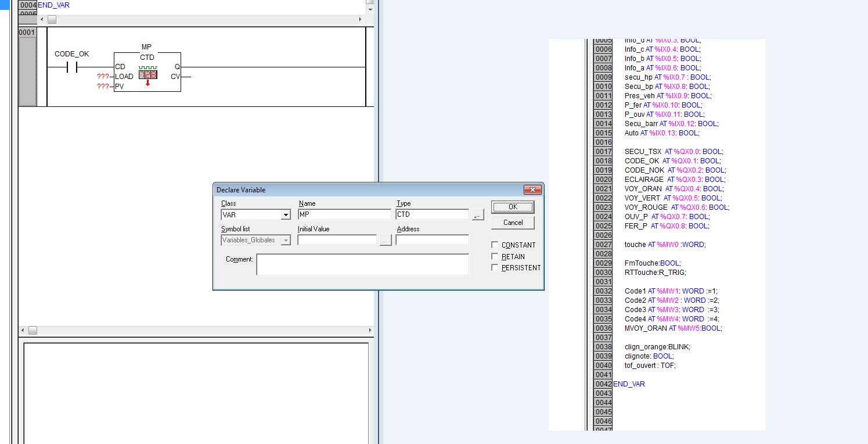868x444 pixels.
Task: Check the PERSISTENT option
Action: coord(495,268)
